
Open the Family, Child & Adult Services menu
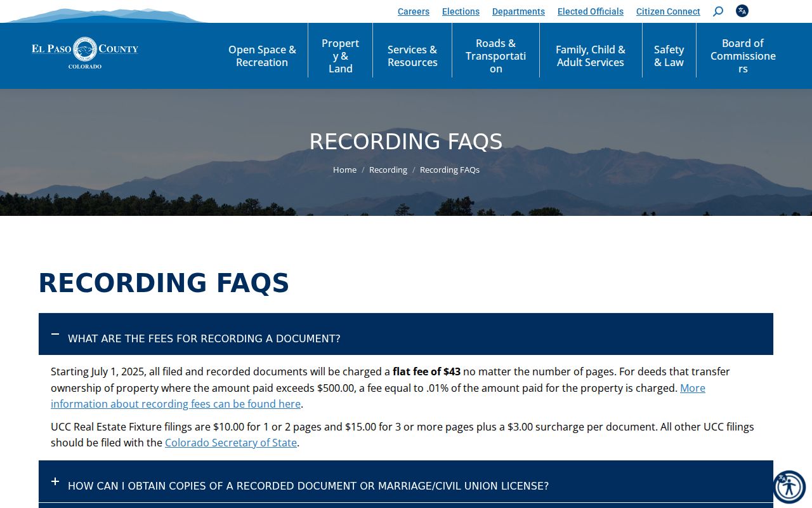[x=591, y=56]
